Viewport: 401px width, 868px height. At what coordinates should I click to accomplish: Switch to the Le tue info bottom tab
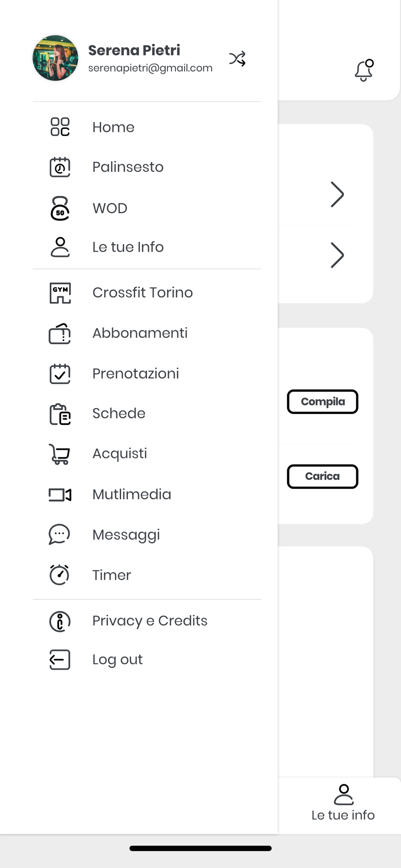pos(343,803)
